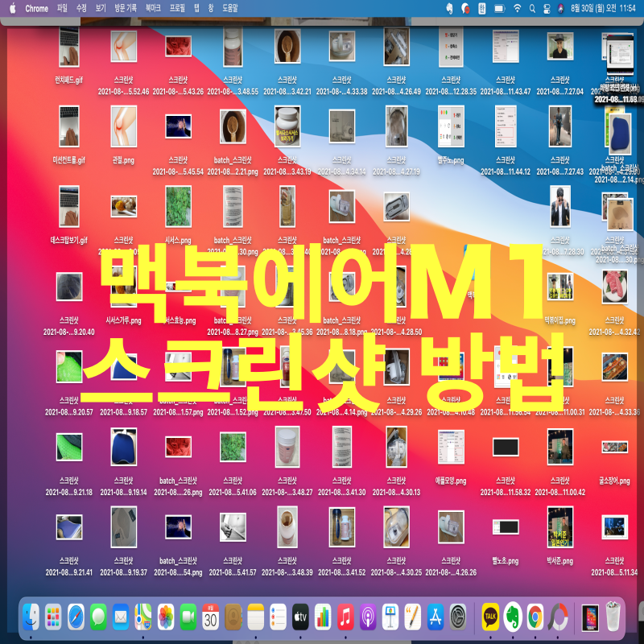644x644 pixels.
Task: Select the 관절.png knee image file
Action: coord(124,126)
